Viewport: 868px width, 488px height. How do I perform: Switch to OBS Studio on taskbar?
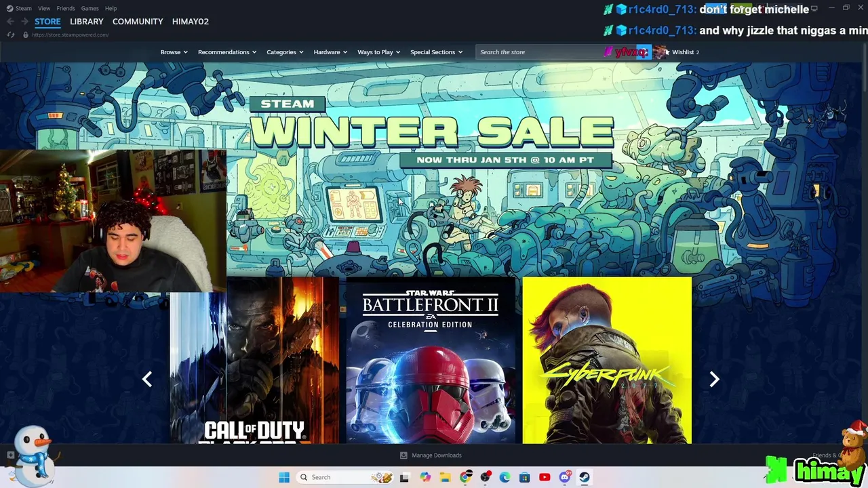(x=485, y=477)
